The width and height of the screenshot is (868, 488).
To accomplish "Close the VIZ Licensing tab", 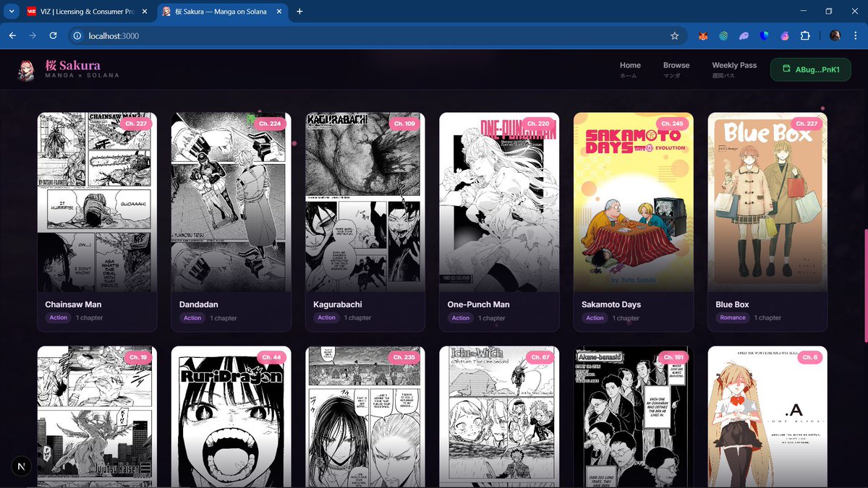I will pos(145,12).
